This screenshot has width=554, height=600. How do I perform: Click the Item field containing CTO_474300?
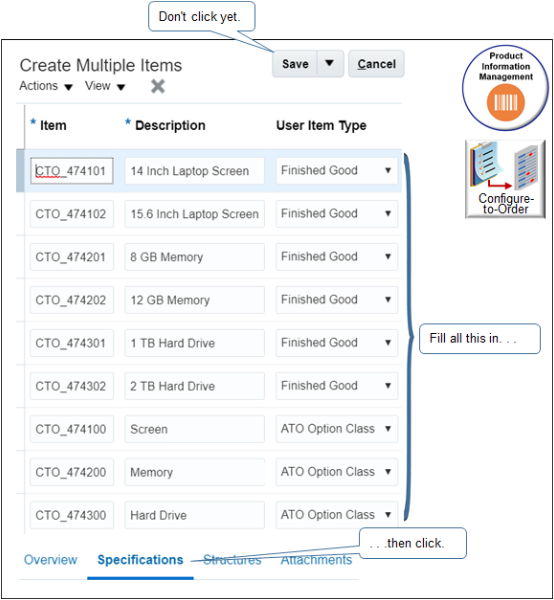(x=72, y=515)
